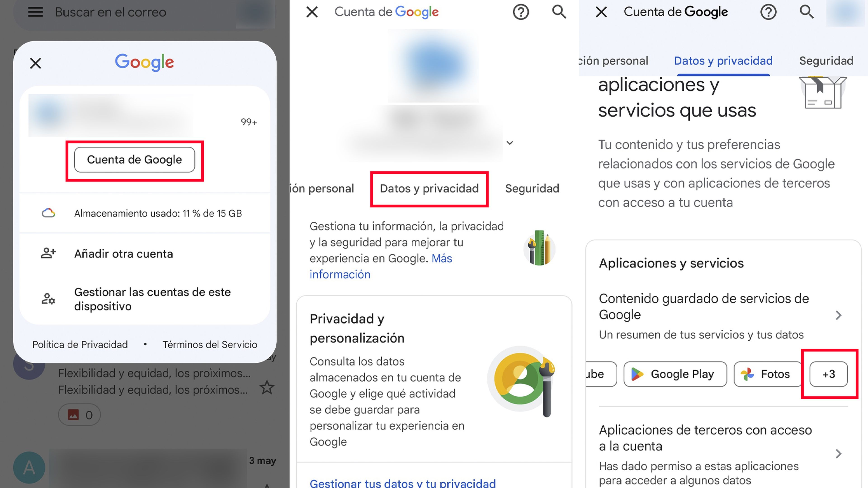This screenshot has width=868, height=488.
Task: Expand the +3 additional services button
Action: point(828,374)
